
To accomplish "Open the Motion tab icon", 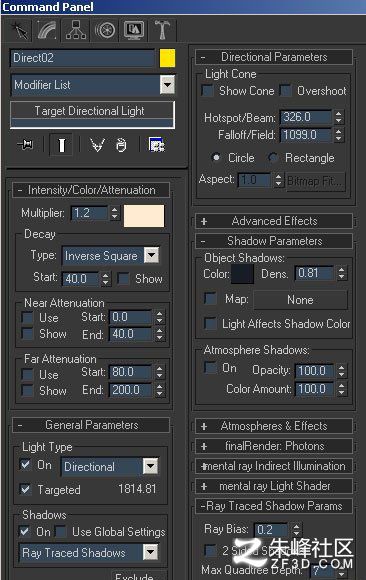I will click(105, 30).
